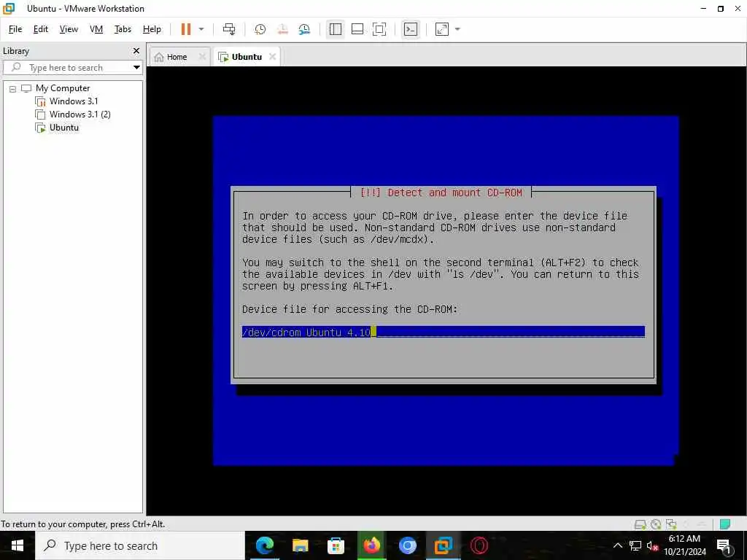Image resolution: width=747 pixels, height=560 pixels.
Task: Open the Windows Start menu
Action: click(x=18, y=545)
